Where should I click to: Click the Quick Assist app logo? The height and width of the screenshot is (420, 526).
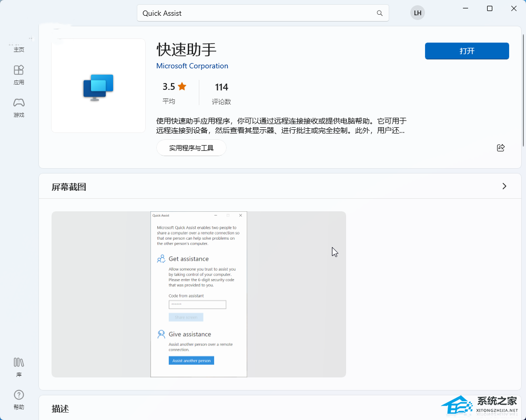[98, 86]
